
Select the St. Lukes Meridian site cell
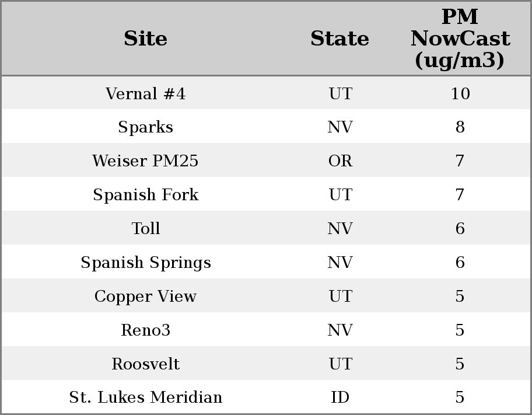(145, 397)
